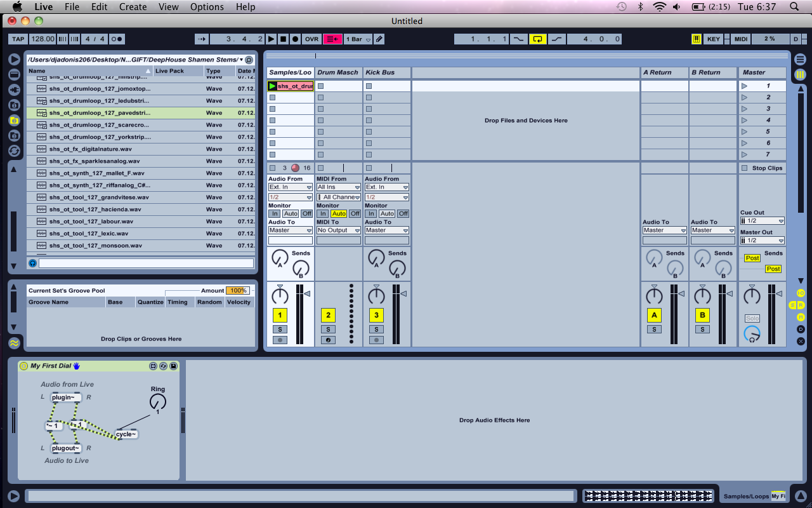Click the pink Back to Arrangement button

[332, 39]
